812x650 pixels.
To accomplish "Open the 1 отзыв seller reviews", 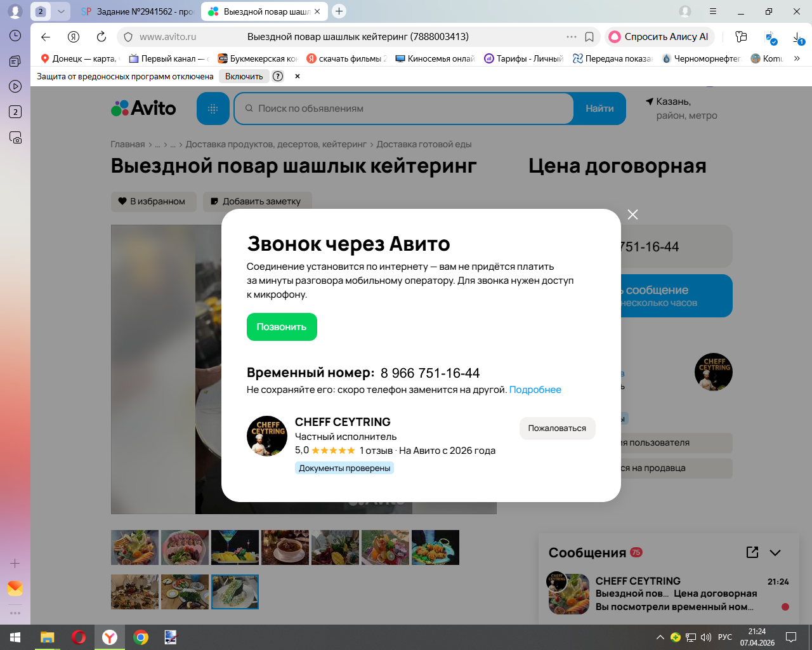I will pyautogui.click(x=376, y=451).
